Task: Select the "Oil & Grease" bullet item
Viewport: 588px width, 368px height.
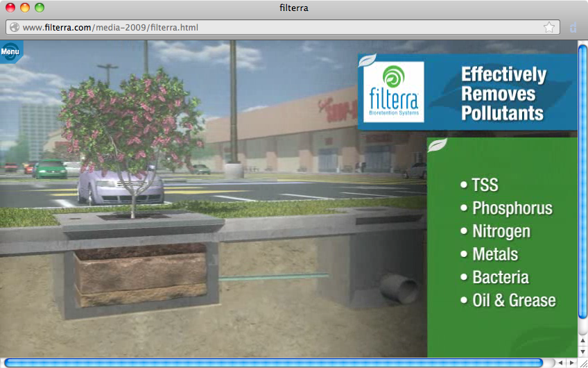Action: [514, 301]
